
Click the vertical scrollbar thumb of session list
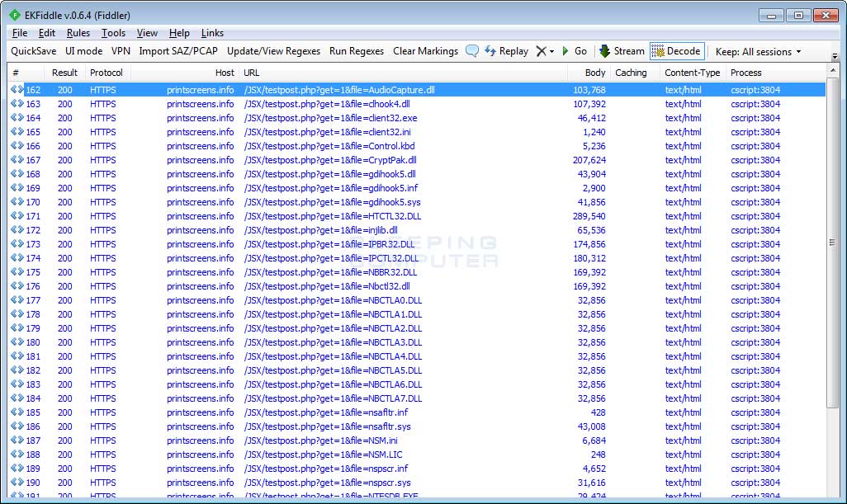point(832,243)
